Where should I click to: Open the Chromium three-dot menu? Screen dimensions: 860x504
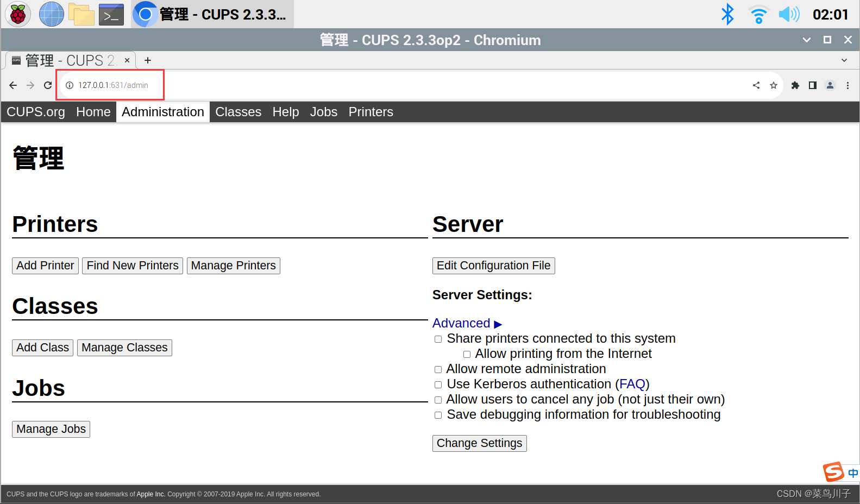coord(848,85)
